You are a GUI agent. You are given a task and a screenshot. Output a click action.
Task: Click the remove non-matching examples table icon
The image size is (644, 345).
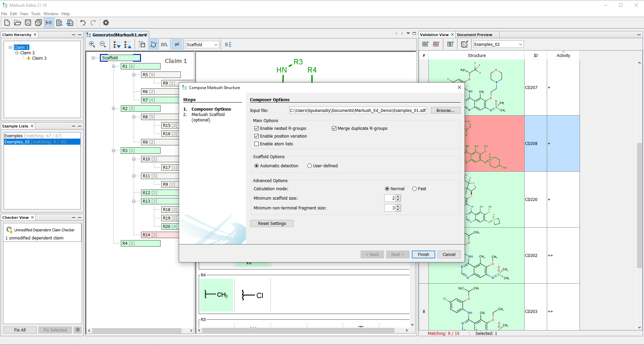436,44
